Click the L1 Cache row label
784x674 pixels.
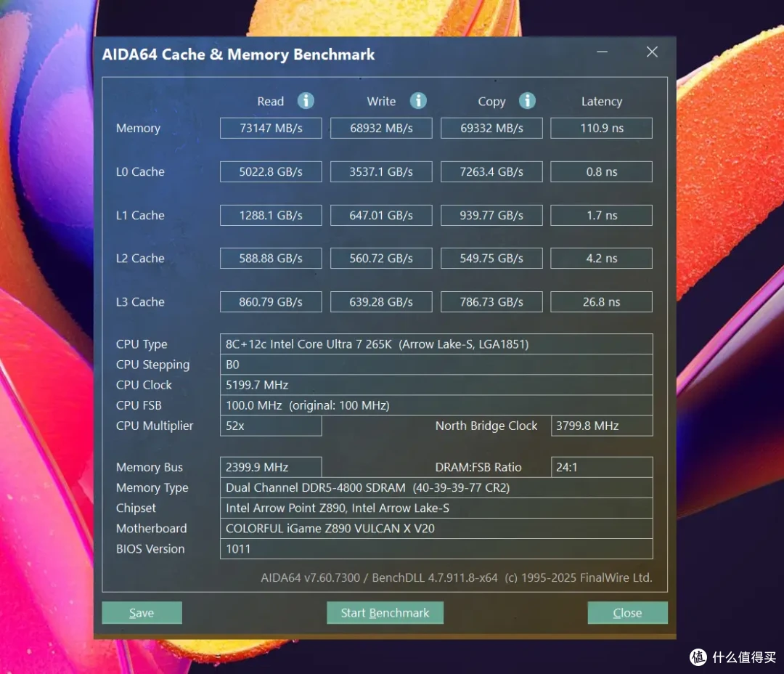click(x=141, y=215)
